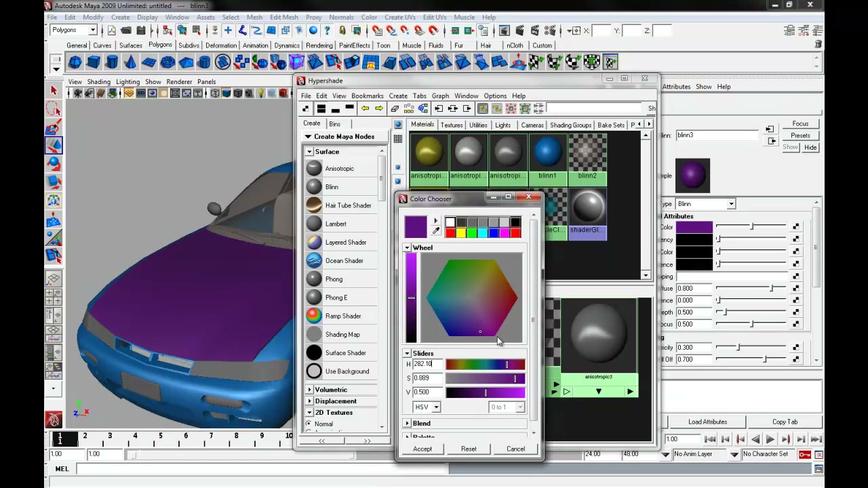Click the Hypershade input connections icon
This screenshot has height=488, width=868.
pos(439,108)
